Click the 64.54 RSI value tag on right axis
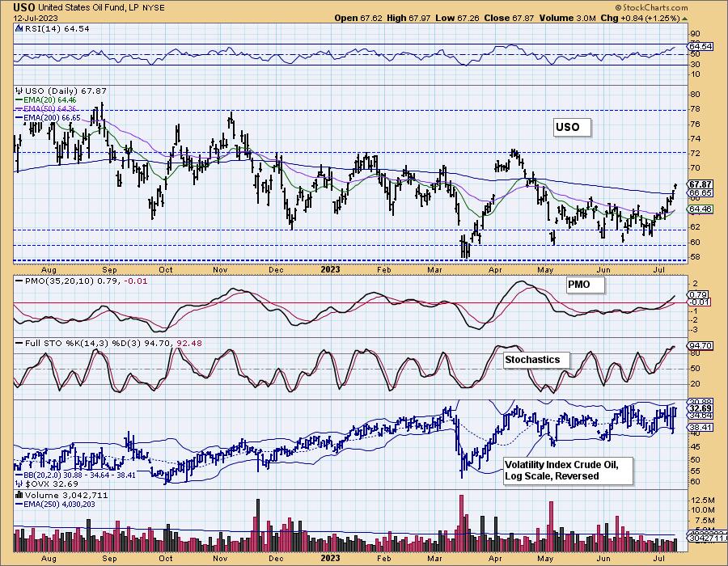This screenshot has width=728, height=566. pos(700,46)
